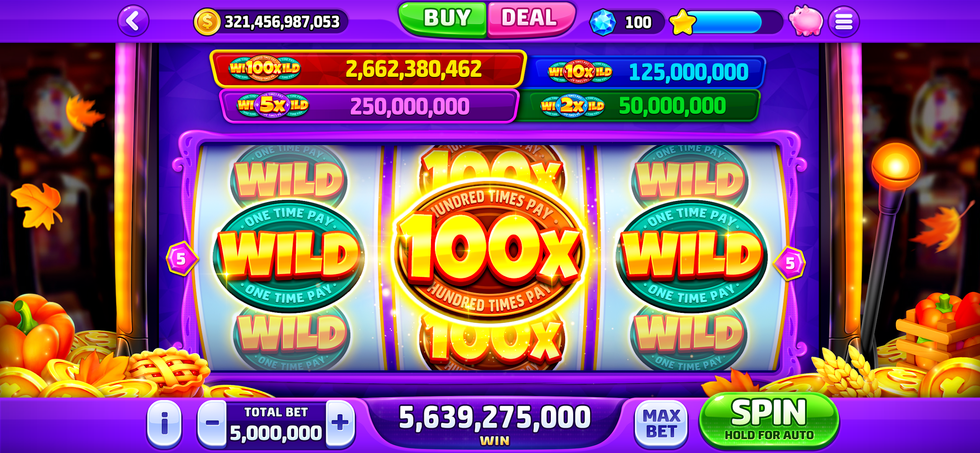Open the blue diamond gems icon

[603, 22]
